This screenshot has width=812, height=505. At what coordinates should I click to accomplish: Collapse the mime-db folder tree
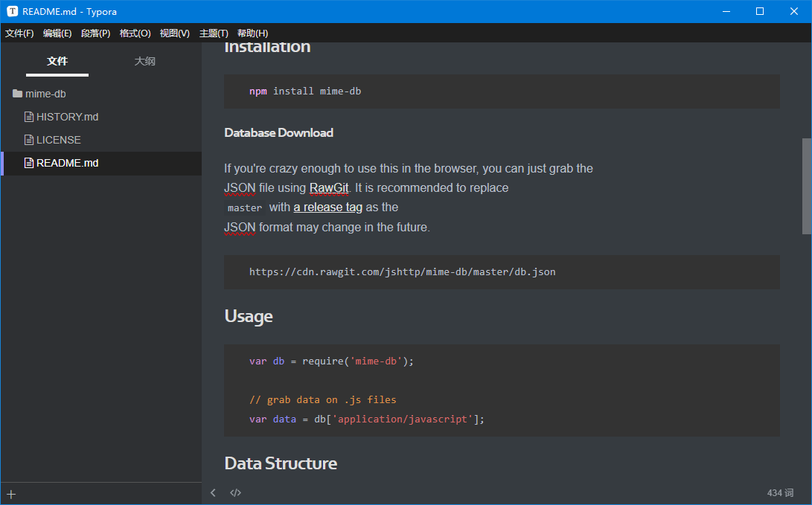(x=46, y=94)
